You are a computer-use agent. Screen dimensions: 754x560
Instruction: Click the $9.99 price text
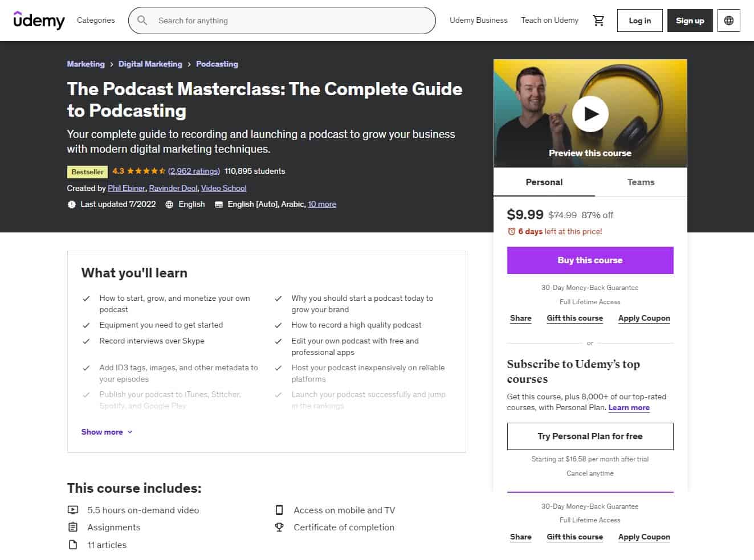[x=525, y=215]
